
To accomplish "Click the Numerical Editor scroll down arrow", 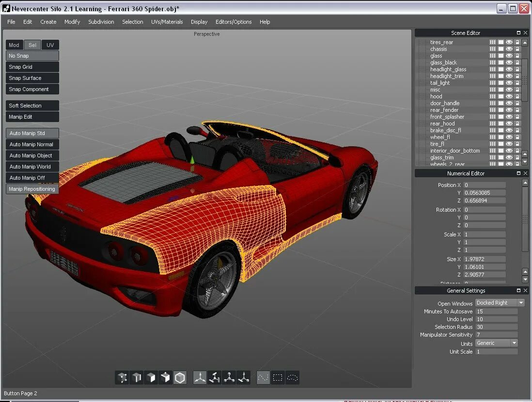I will pyautogui.click(x=525, y=279).
